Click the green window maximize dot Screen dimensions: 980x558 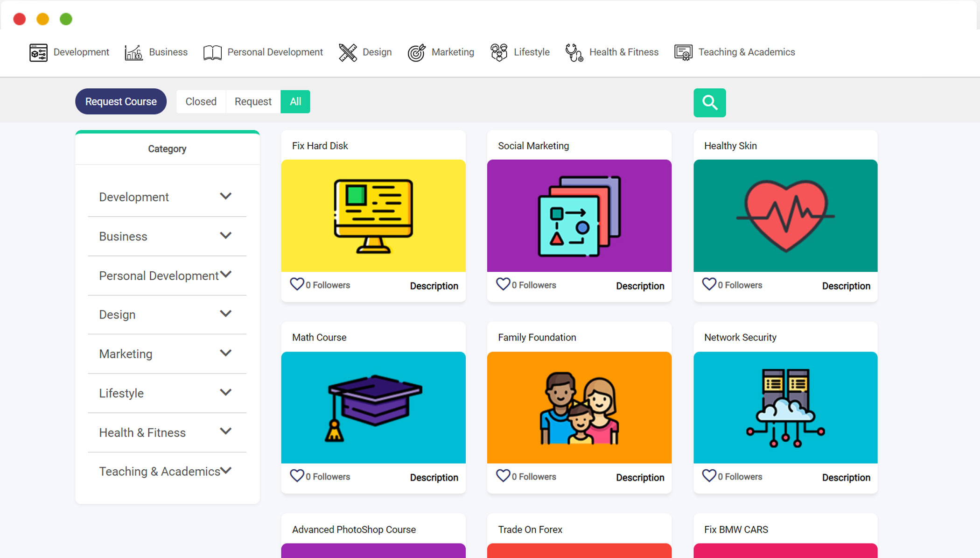66,19
